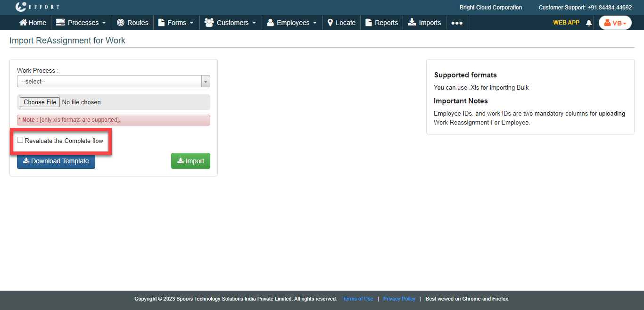
Task: Open the notification bell icon
Action: pos(588,23)
